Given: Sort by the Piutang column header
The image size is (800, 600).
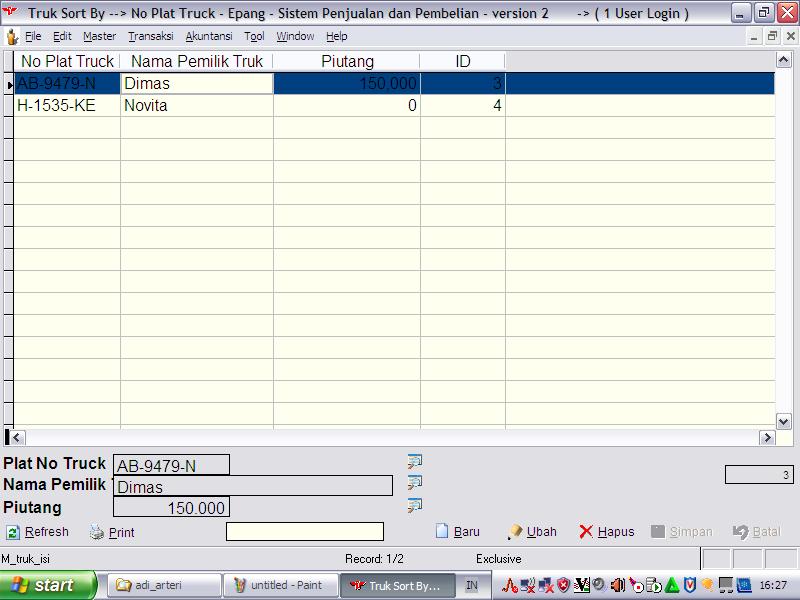Looking at the screenshot, I should [x=347, y=61].
